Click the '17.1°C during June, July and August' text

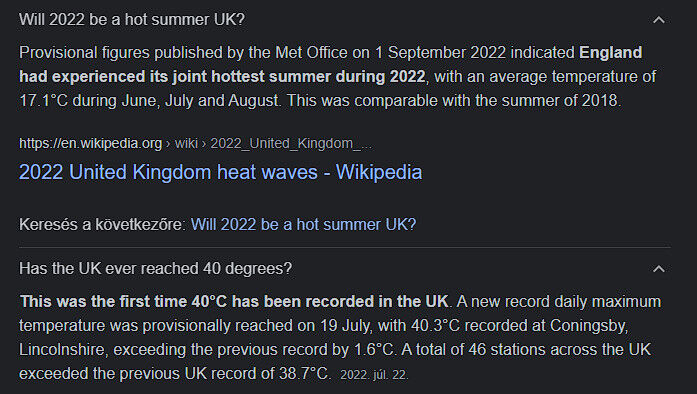click(x=150, y=101)
